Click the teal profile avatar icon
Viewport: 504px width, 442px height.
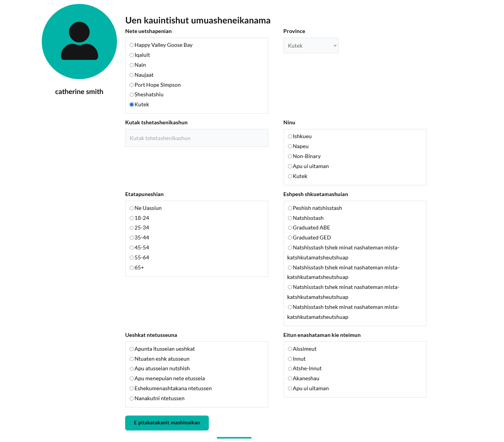coord(79,41)
